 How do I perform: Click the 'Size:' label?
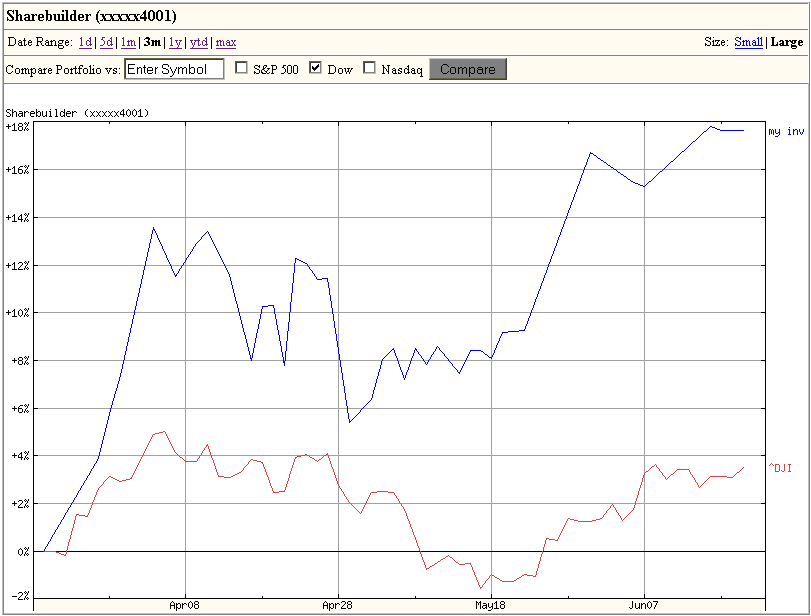(716, 42)
